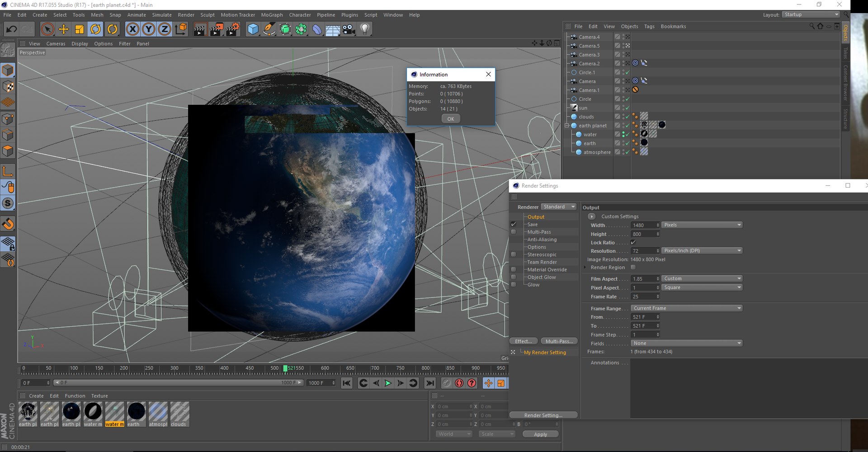Open the Simulate menu
Screen dimensions: 868x452
pos(162,15)
